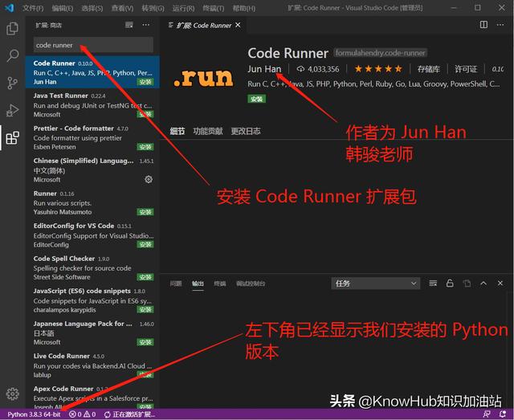Click the 4,033,356 install count
Viewport: 514px width, 420px height.
point(318,69)
